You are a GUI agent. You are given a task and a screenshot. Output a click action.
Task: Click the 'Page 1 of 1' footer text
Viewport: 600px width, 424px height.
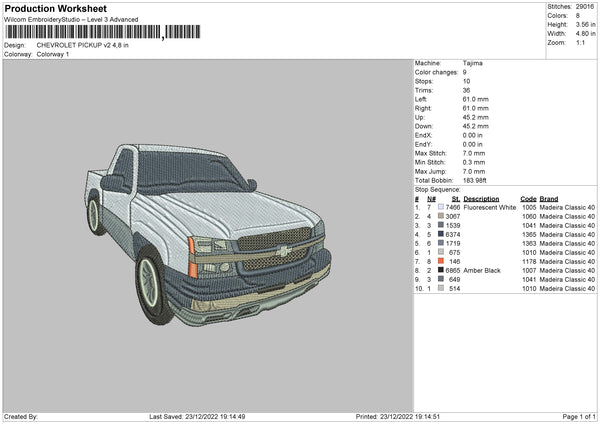579,417
